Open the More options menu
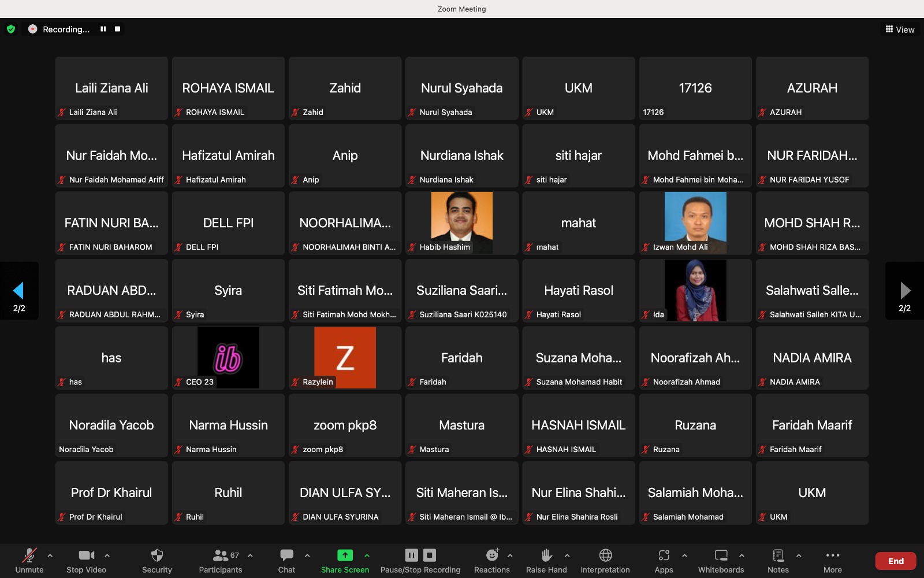The image size is (924, 578). point(832,555)
